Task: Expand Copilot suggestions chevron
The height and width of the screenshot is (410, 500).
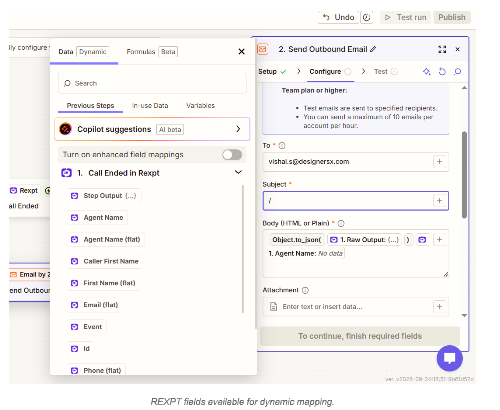Action: click(x=238, y=129)
